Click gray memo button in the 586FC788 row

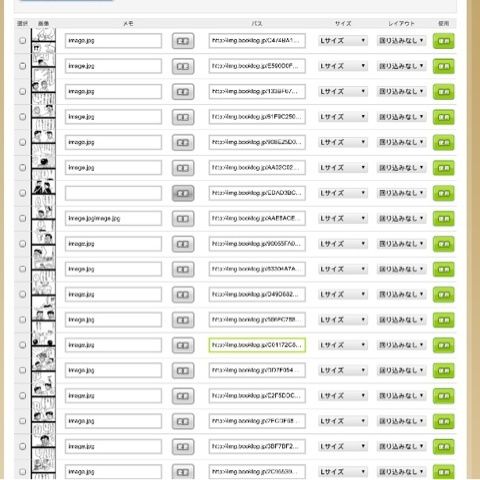(183, 320)
